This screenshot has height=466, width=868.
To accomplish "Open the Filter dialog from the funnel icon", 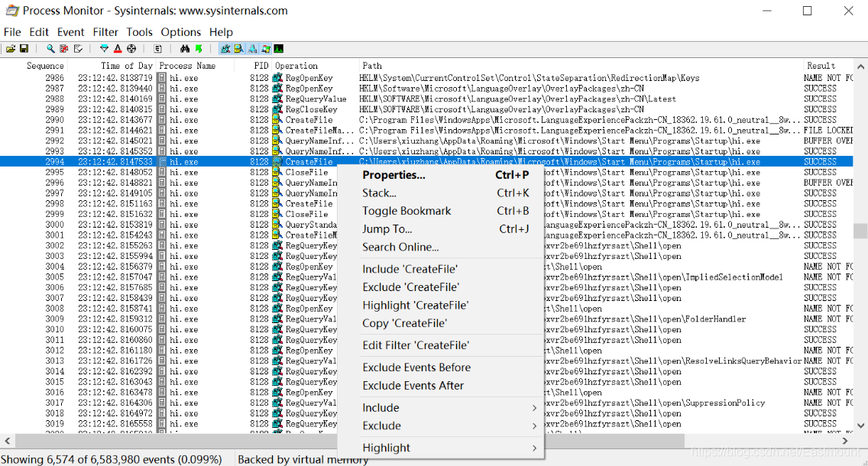I will click(105, 49).
